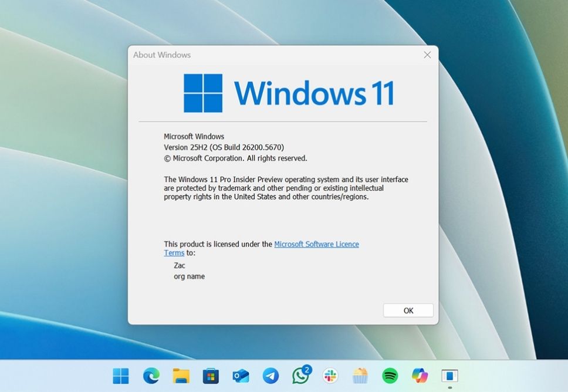Click the active About Windows taskbar icon
Image resolution: width=568 pixels, height=392 pixels.
tap(449, 376)
